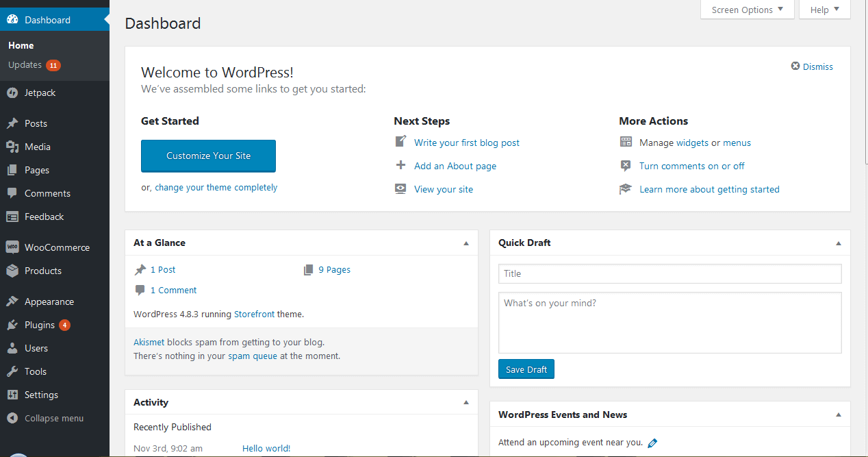Click the Plugins update badge showing 4
The height and width of the screenshot is (457, 868).
click(64, 325)
